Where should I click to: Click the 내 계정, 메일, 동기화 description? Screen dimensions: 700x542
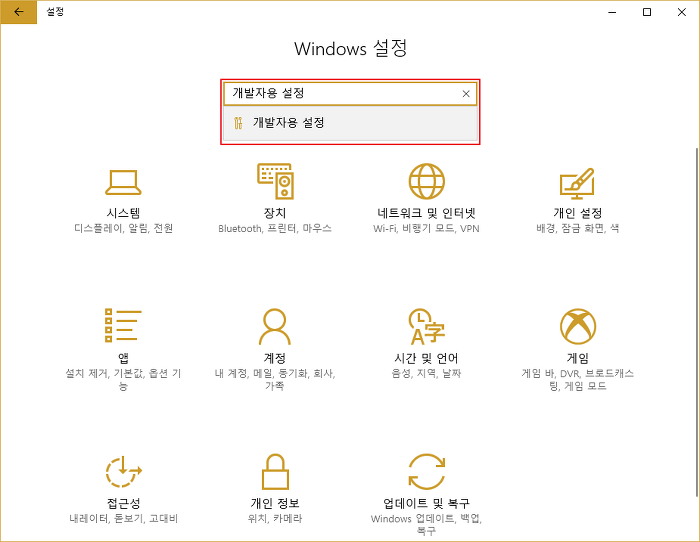pos(275,379)
